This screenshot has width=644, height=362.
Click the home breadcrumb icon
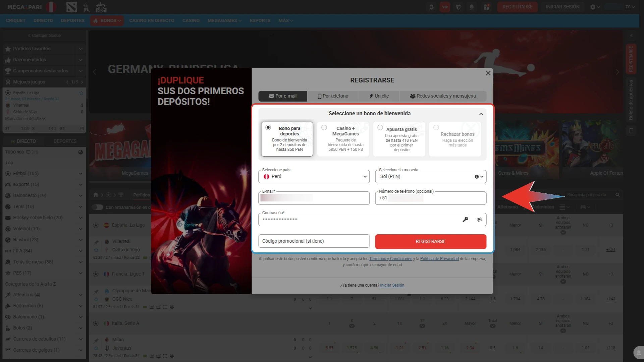tap(96, 195)
